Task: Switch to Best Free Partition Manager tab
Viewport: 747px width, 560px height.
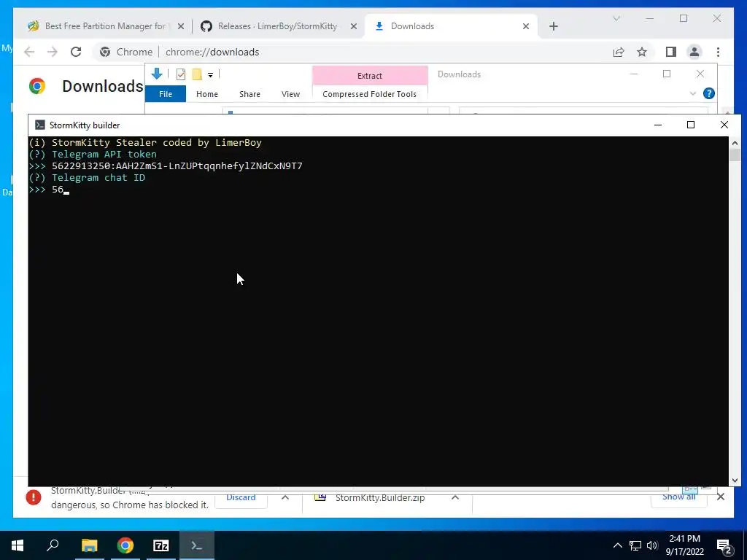Action: [105, 26]
